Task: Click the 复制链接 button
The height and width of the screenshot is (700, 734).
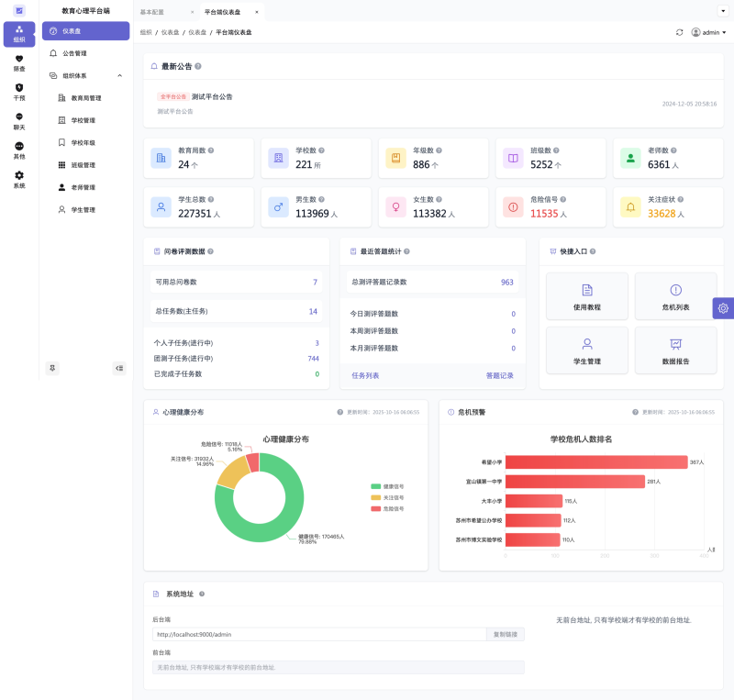Action: [506, 634]
